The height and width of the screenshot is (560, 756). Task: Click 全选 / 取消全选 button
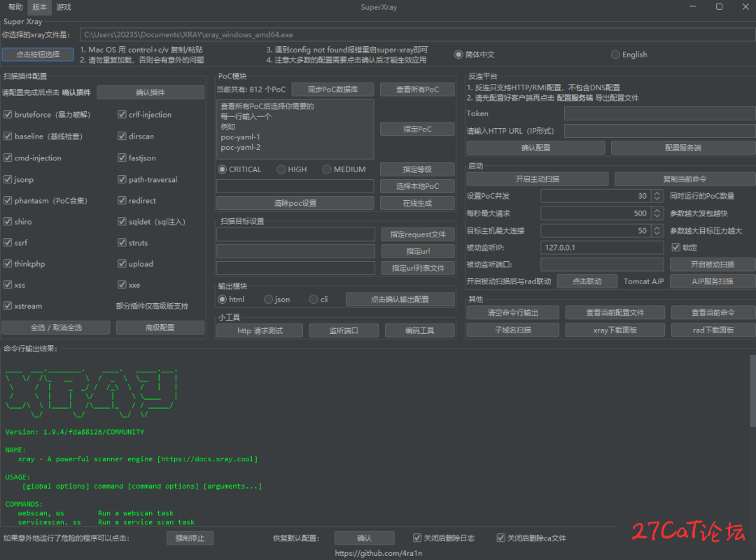pos(56,328)
